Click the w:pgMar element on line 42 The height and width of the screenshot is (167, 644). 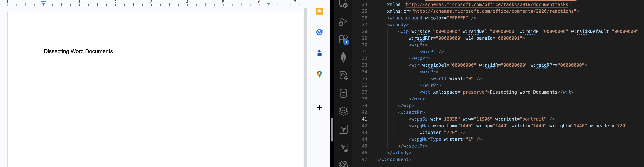518,126
